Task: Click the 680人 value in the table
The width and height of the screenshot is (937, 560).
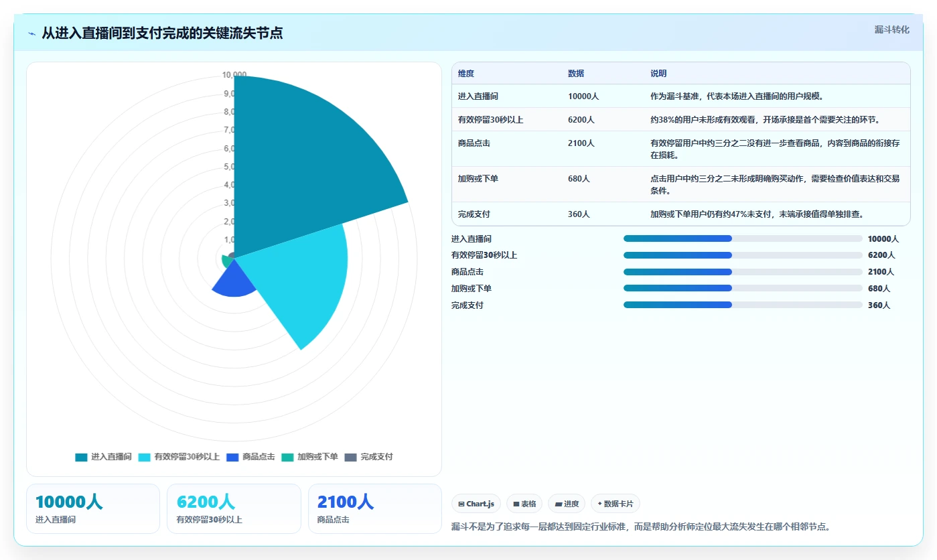Action: click(579, 179)
